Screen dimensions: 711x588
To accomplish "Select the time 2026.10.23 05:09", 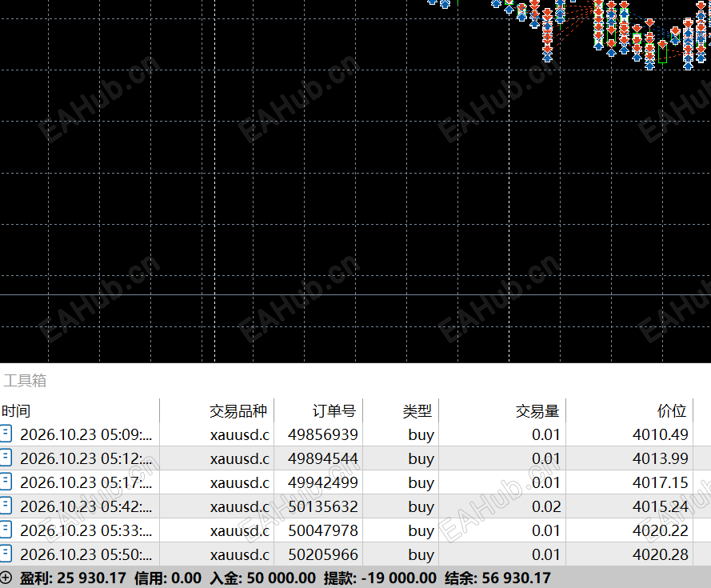I will point(86,434).
